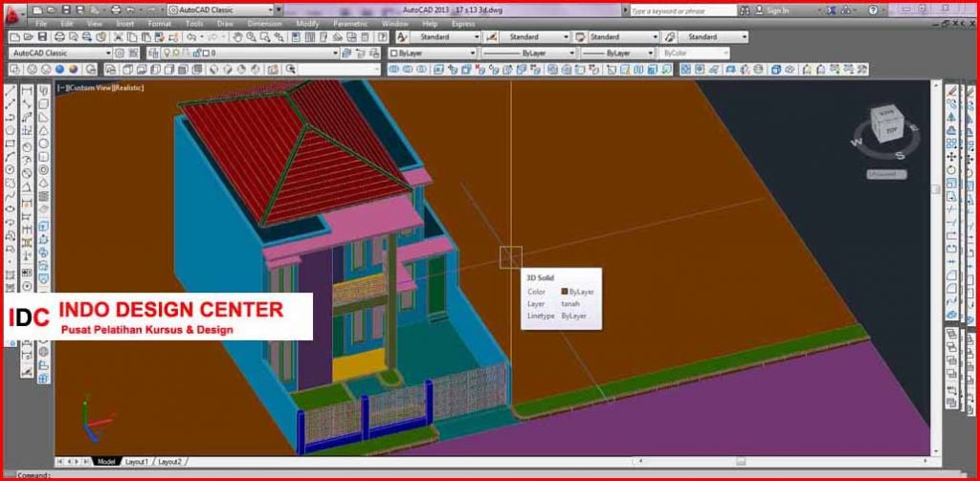The width and height of the screenshot is (980, 481).
Task: Click the Text Style icon
Action: coord(402,37)
